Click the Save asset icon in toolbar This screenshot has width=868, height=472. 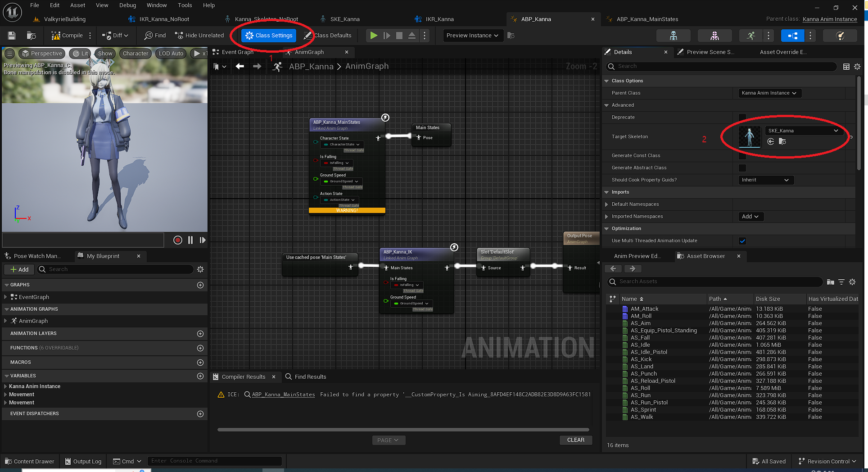point(12,36)
